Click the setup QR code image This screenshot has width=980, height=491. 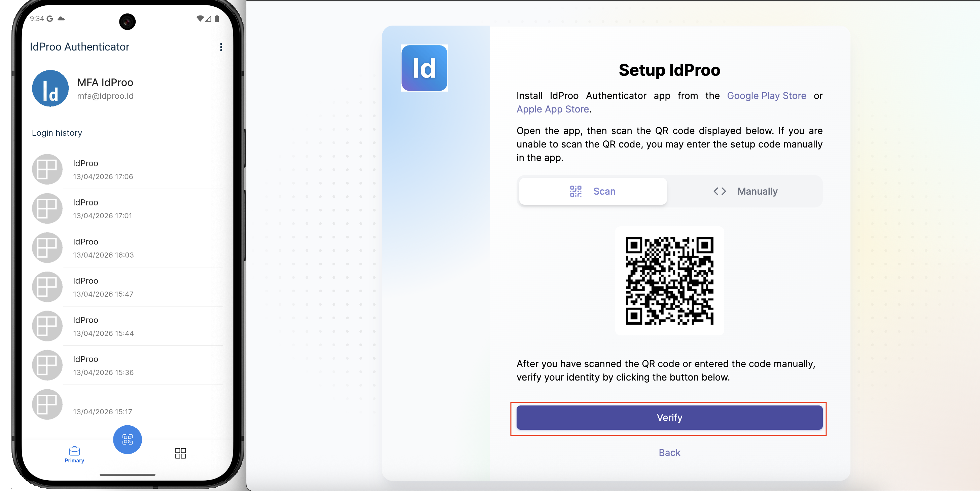(x=670, y=281)
